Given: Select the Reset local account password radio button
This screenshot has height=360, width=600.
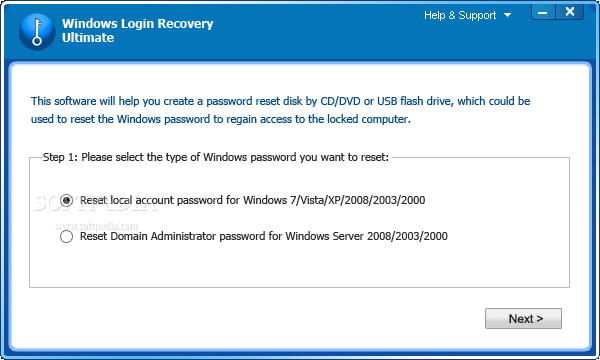Looking at the screenshot, I should pos(66,200).
